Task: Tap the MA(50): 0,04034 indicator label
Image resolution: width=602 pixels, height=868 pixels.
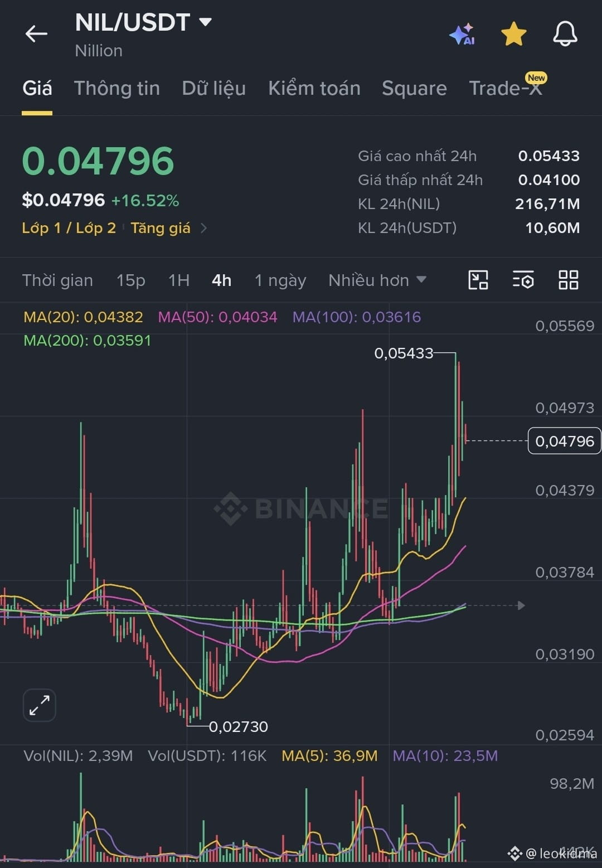Action: pyautogui.click(x=217, y=317)
